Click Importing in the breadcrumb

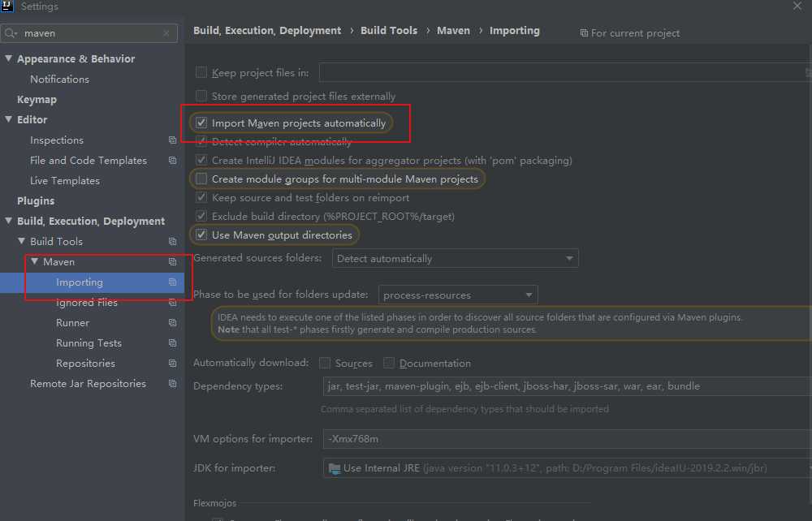(514, 31)
